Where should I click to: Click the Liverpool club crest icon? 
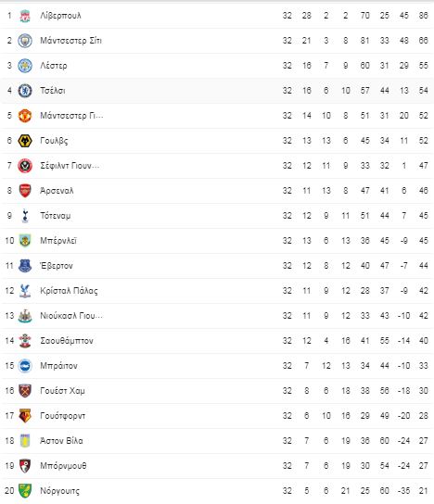(25, 16)
